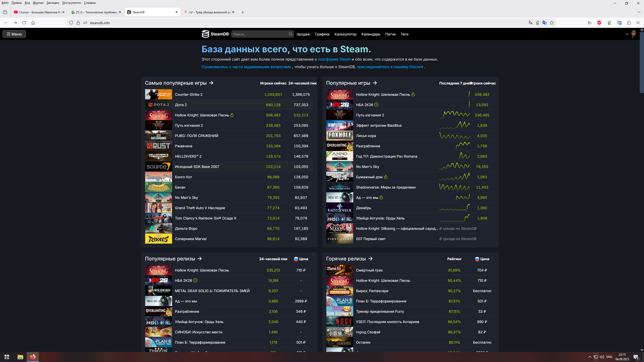Open METAL GEAR SOLID Δ release link
The image size is (644, 362).
click(x=212, y=291)
